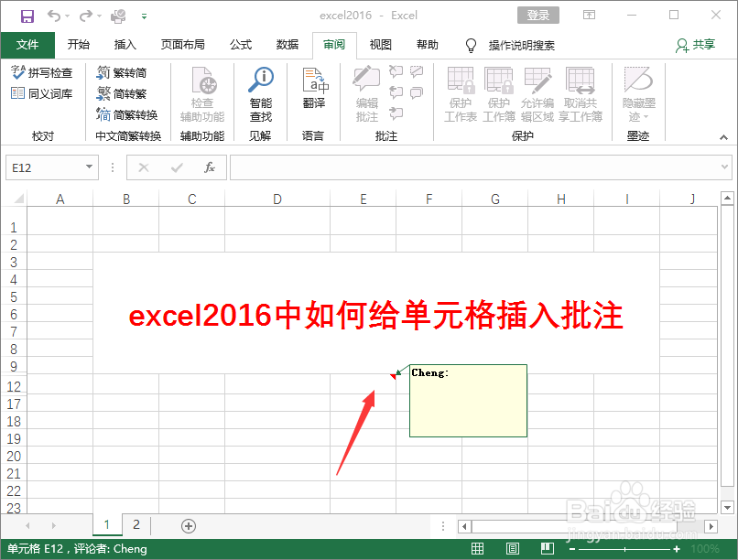Expand the formula bar with the chevron
Viewport: 738px width, 560px height.
(724, 167)
